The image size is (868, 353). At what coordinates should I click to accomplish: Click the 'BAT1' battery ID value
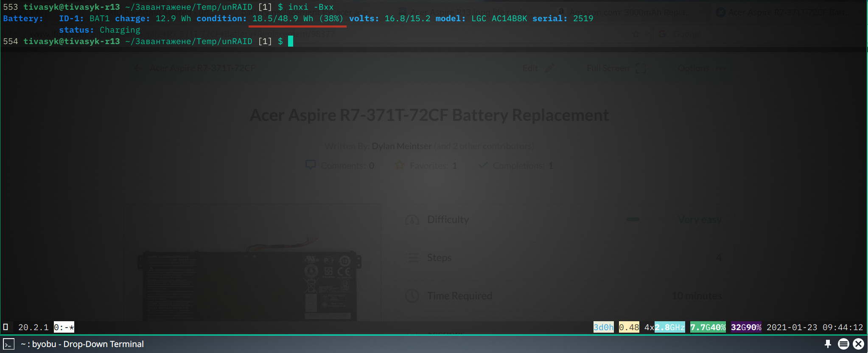click(99, 19)
